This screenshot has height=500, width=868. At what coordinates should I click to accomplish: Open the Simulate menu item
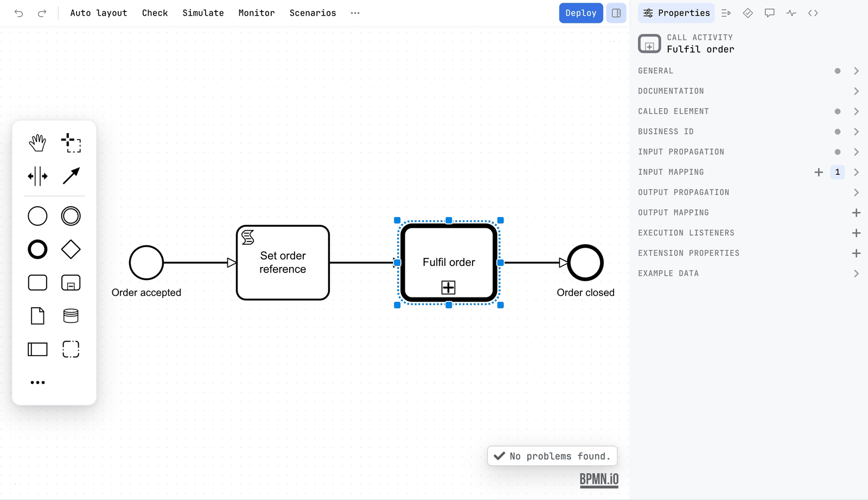coord(203,13)
